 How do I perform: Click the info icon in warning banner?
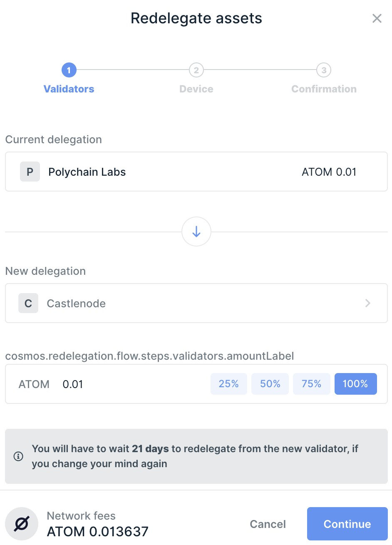18,456
